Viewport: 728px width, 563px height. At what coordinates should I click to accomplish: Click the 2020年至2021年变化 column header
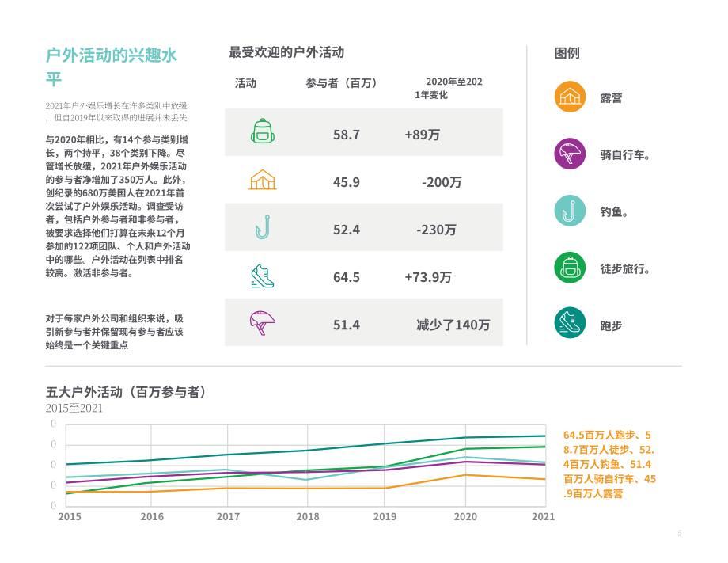(x=449, y=88)
